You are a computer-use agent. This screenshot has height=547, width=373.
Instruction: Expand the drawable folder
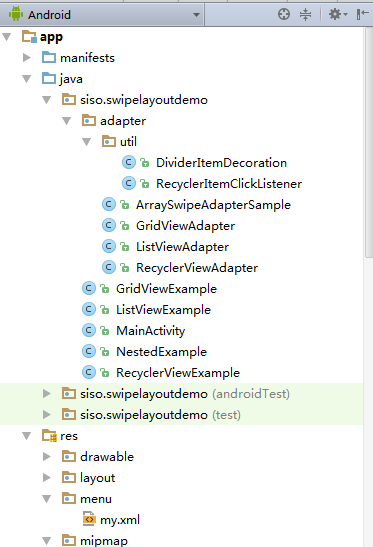[x=46, y=457]
